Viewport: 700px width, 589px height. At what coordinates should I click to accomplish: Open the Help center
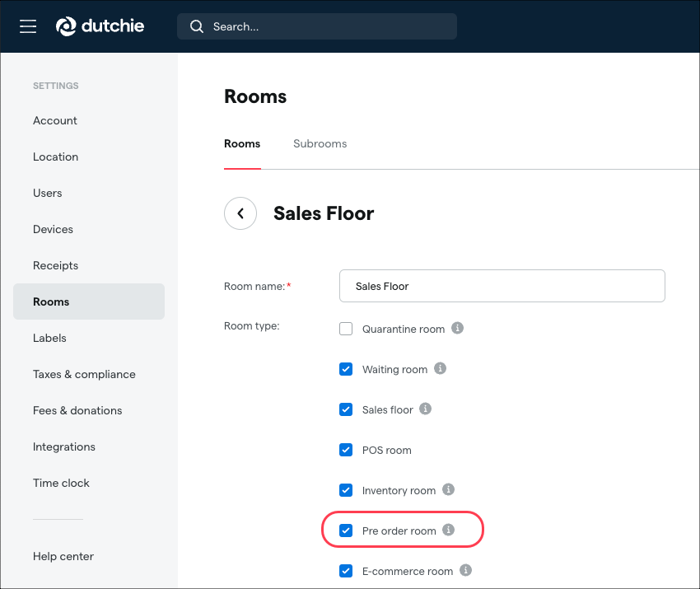tap(63, 556)
